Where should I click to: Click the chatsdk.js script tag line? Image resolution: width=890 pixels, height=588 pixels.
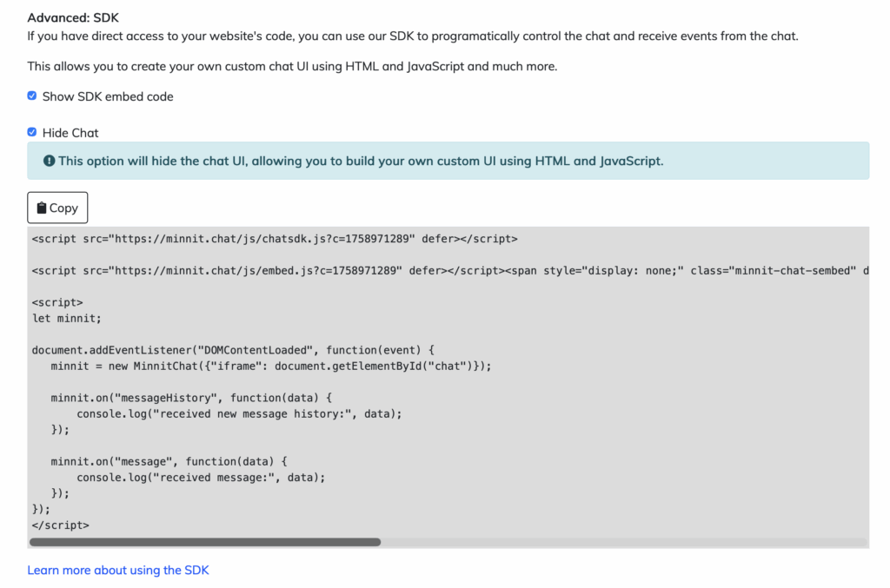(x=274, y=239)
